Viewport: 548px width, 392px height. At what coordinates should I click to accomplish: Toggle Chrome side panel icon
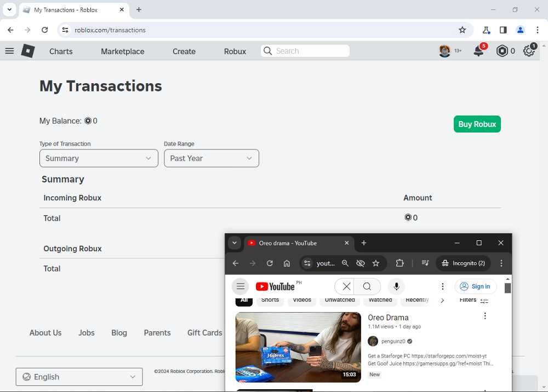(503, 30)
